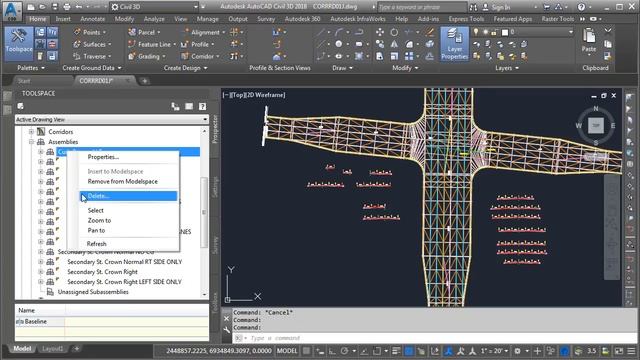Open the Grading tool

[x=146, y=56]
